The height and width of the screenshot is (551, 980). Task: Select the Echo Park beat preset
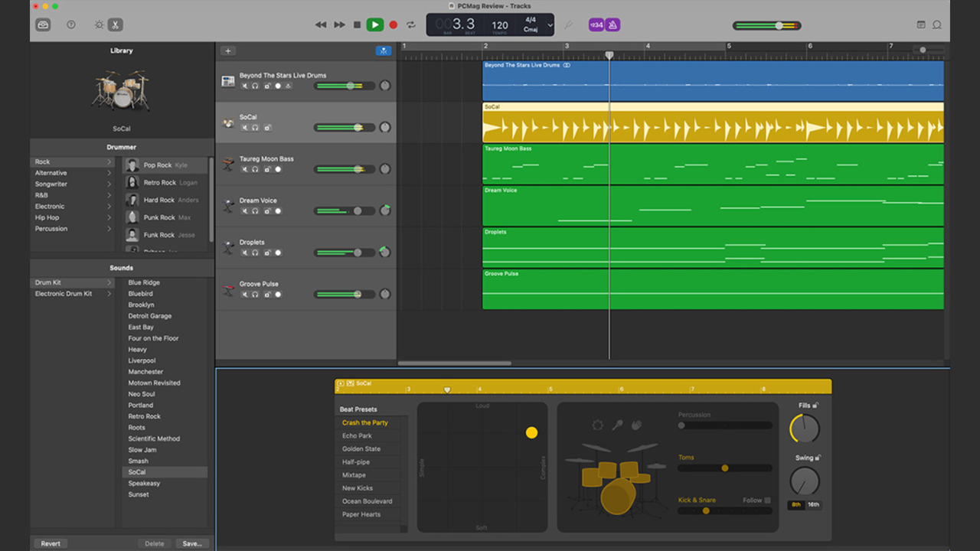tap(357, 435)
